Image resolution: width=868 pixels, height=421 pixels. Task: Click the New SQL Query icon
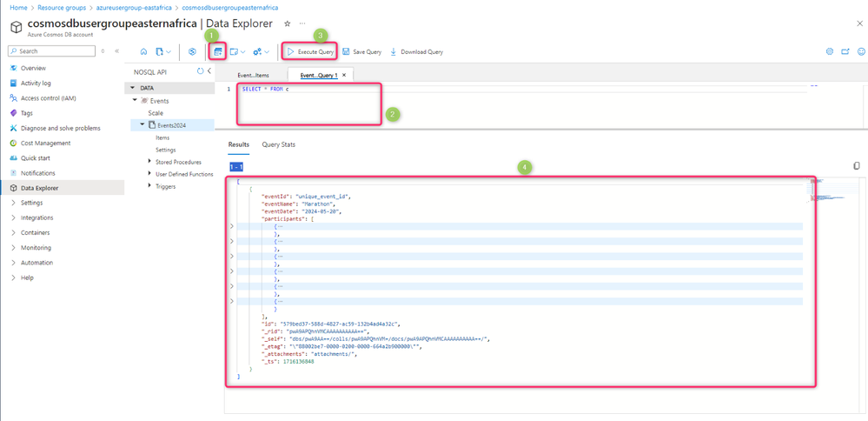(x=218, y=51)
